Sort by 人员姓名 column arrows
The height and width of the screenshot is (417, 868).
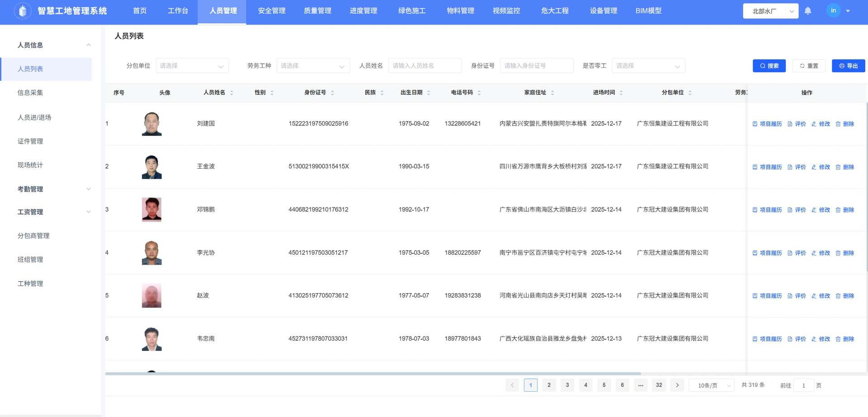click(232, 93)
